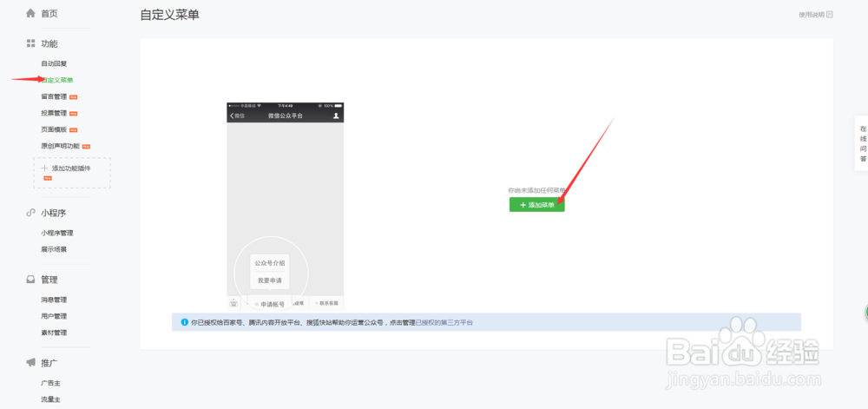Click the 管理 section heading
The width and height of the screenshot is (868, 409).
[49, 280]
